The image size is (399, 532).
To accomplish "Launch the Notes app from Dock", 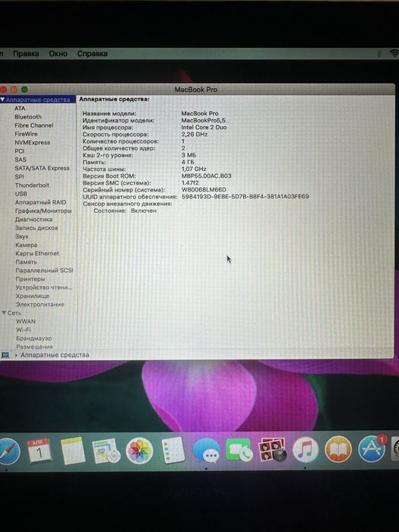I will point(73,451).
